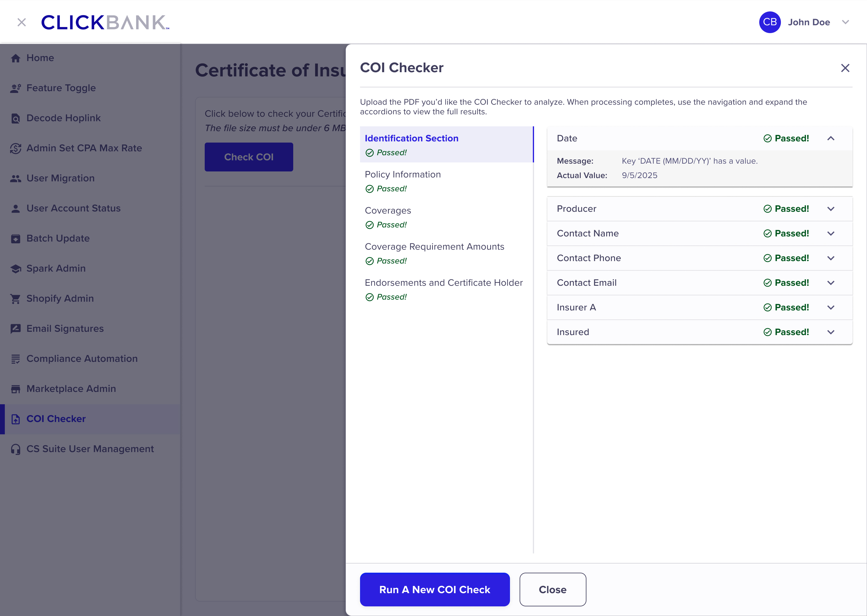867x616 pixels.
Task: Dismiss the COI Checker panel with X
Action: click(x=845, y=68)
